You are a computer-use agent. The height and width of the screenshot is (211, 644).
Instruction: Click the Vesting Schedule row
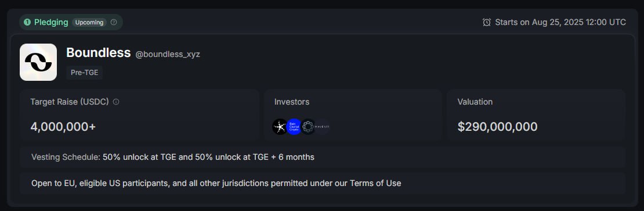[323, 157]
